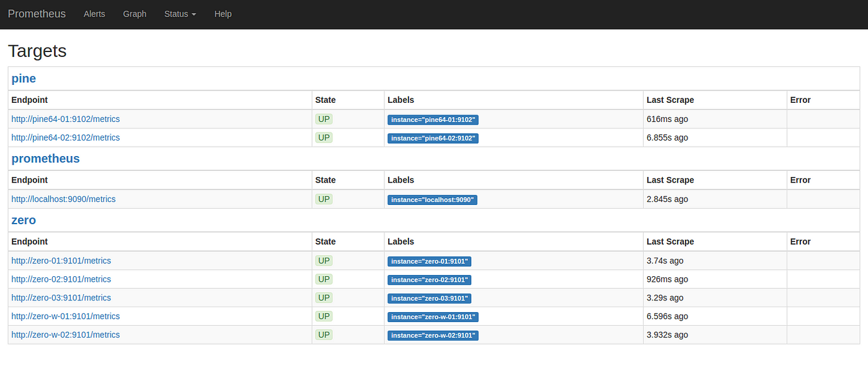868x379 pixels.
Task: Click the Last Scrape header in zero table
Action: tap(670, 242)
